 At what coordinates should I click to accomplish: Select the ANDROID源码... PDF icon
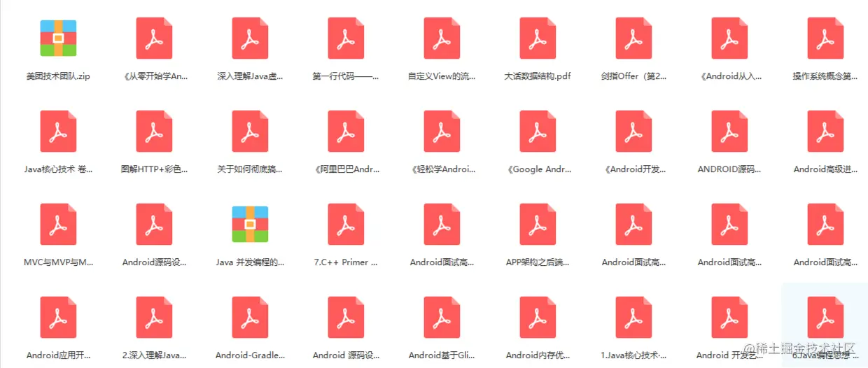coord(729,131)
